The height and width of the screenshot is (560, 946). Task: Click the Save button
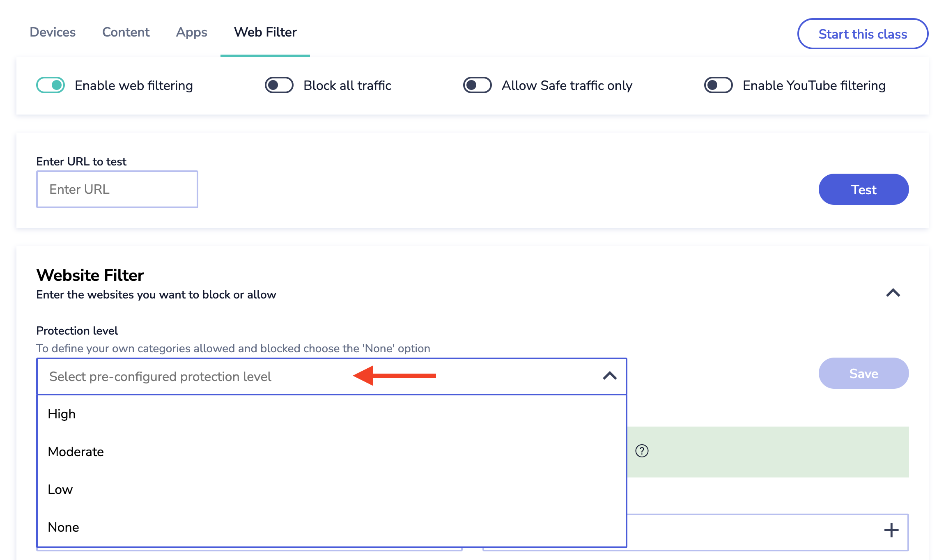(x=863, y=373)
